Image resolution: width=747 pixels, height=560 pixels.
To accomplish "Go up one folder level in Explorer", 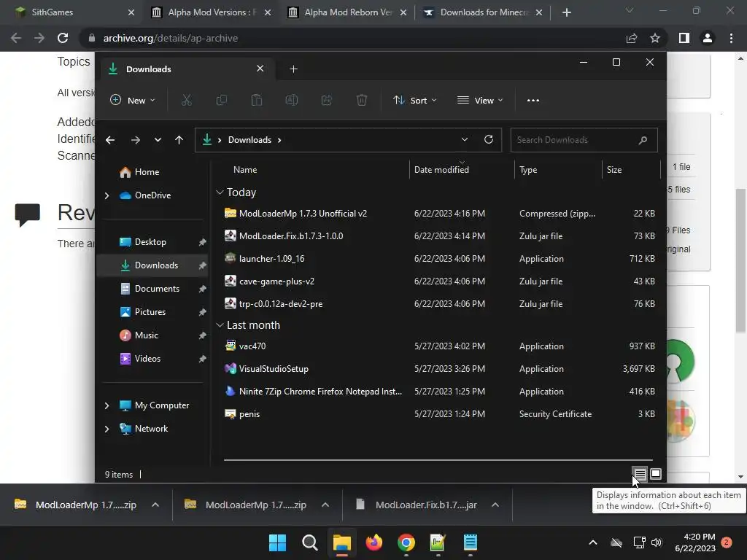I will [x=179, y=140].
